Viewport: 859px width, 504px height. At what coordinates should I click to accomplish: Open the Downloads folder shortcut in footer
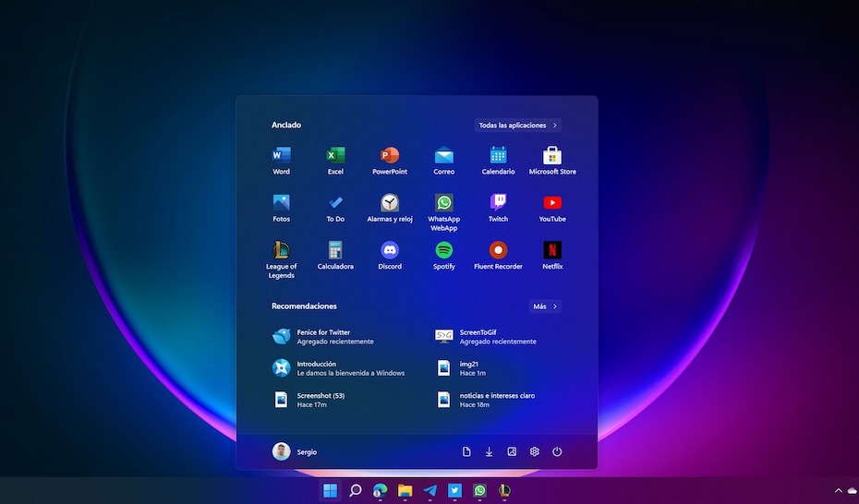click(x=489, y=451)
